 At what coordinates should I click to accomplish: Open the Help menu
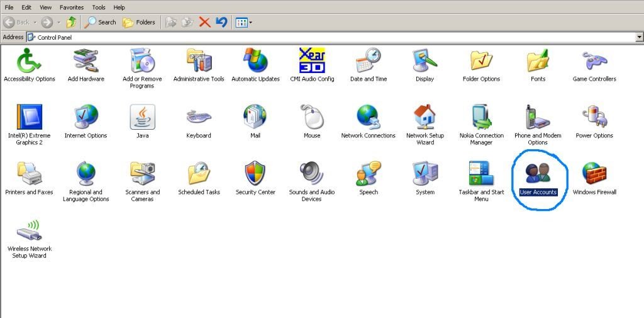coord(119,8)
